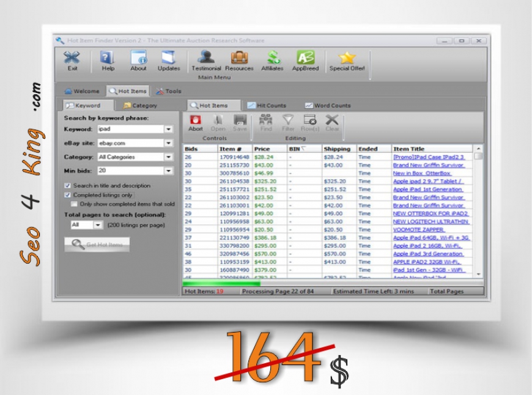Expand the Category dropdown arrow
The height and width of the screenshot is (395, 532).
point(168,157)
